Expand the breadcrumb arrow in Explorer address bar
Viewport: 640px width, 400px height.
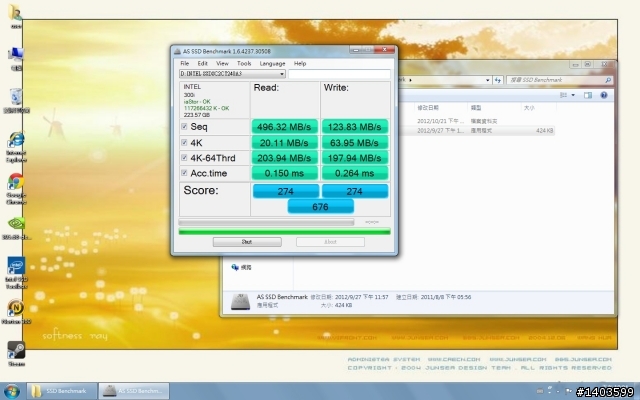click(x=410, y=80)
